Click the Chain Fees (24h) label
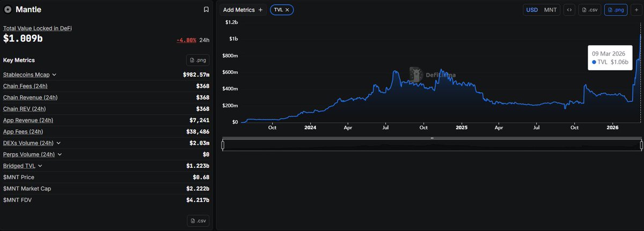The width and height of the screenshot is (644, 231). (x=26, y=86)
